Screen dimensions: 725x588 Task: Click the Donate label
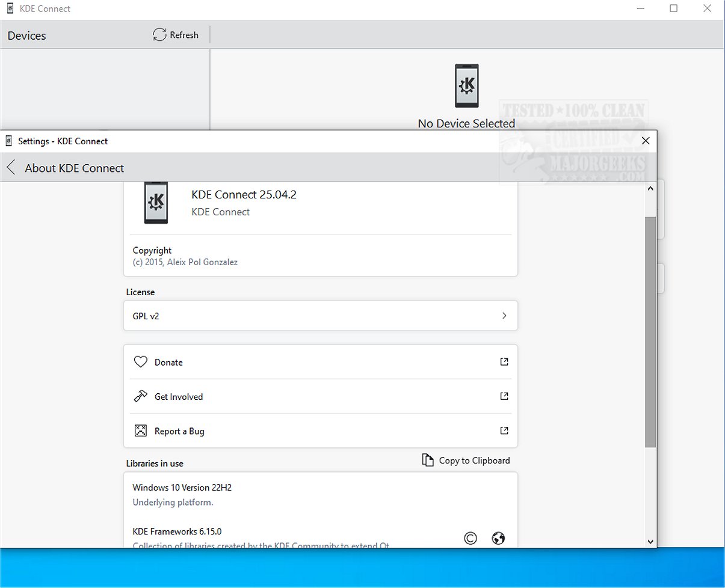168,362
